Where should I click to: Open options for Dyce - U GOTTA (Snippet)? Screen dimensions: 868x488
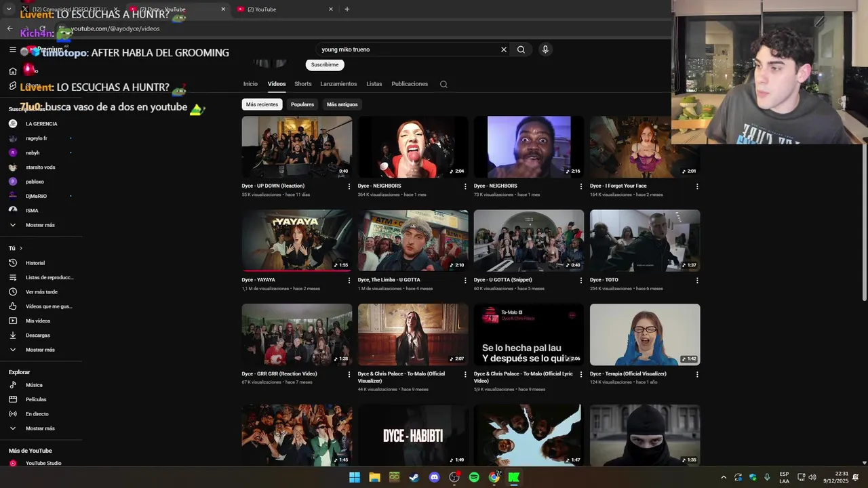click(581, 280)
